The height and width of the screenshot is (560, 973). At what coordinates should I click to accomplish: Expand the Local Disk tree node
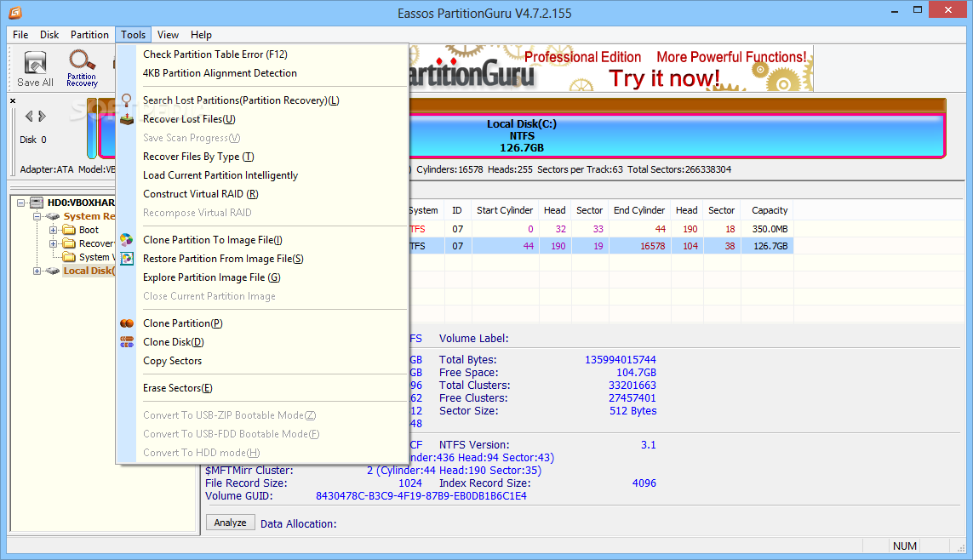37,271
